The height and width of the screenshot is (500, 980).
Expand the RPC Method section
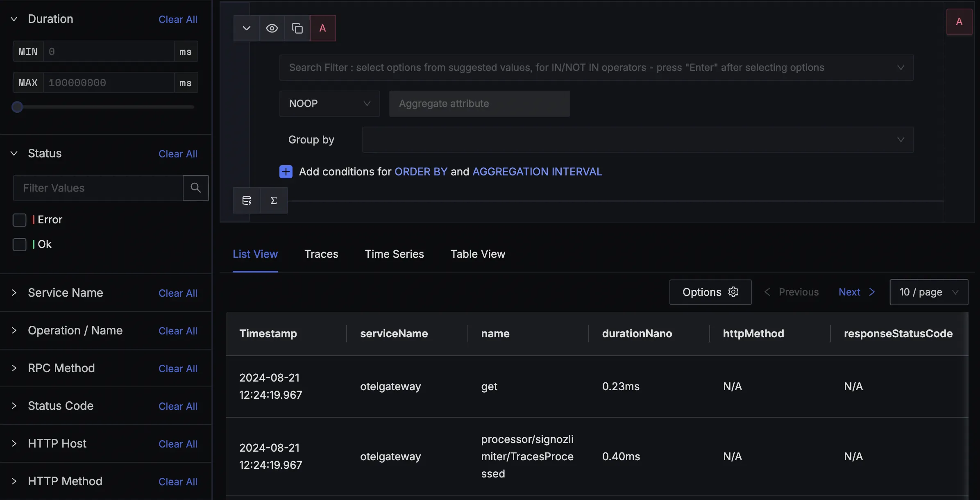tap(14, 368)
